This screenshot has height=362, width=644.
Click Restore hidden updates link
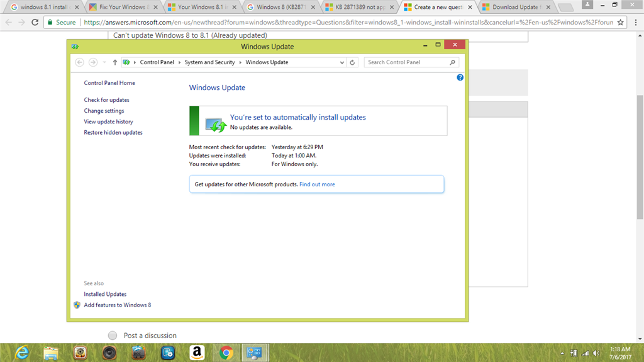[113, 132]
